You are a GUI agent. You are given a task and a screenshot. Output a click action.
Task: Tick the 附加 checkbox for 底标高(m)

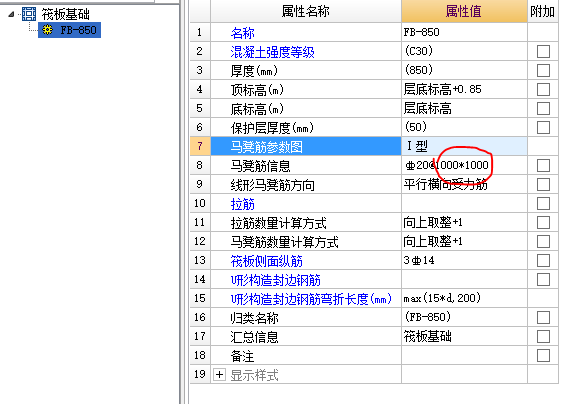point(543,108)
